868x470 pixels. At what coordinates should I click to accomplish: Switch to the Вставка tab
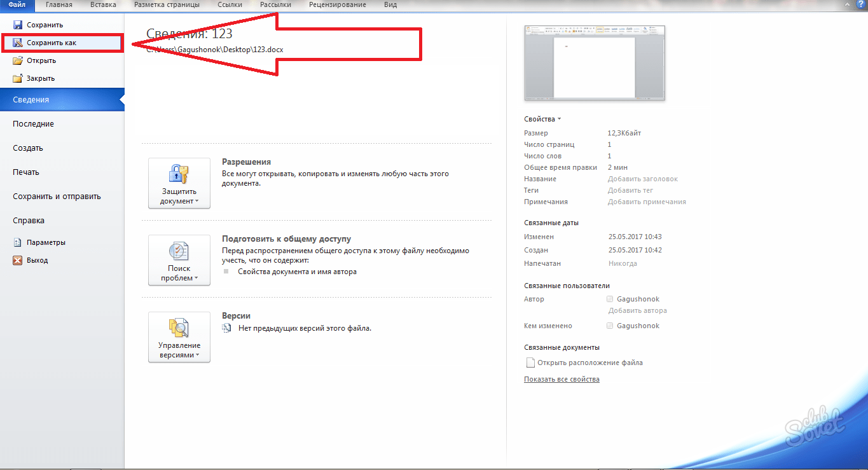click(x=103, y=4)
